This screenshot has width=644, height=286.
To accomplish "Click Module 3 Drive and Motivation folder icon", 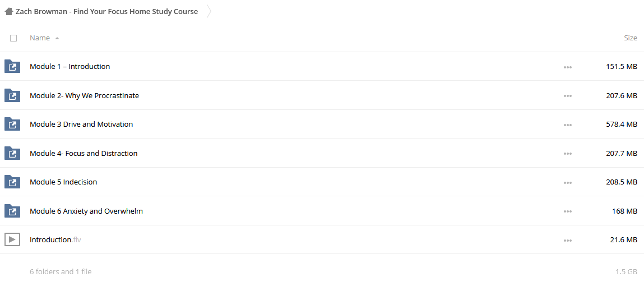I will (x=12, y=124).
